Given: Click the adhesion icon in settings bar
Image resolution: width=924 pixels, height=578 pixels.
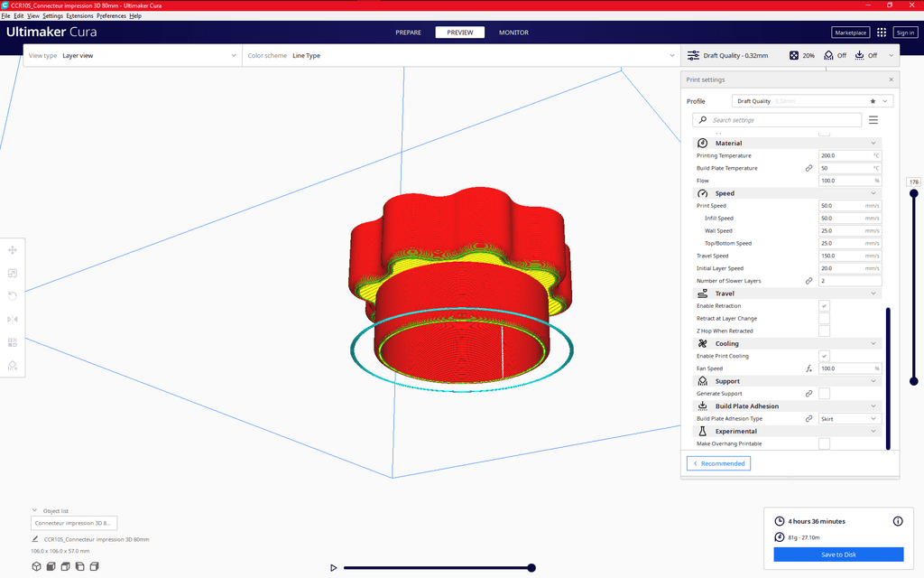Looking at the screenshot, I should [860, 55].
